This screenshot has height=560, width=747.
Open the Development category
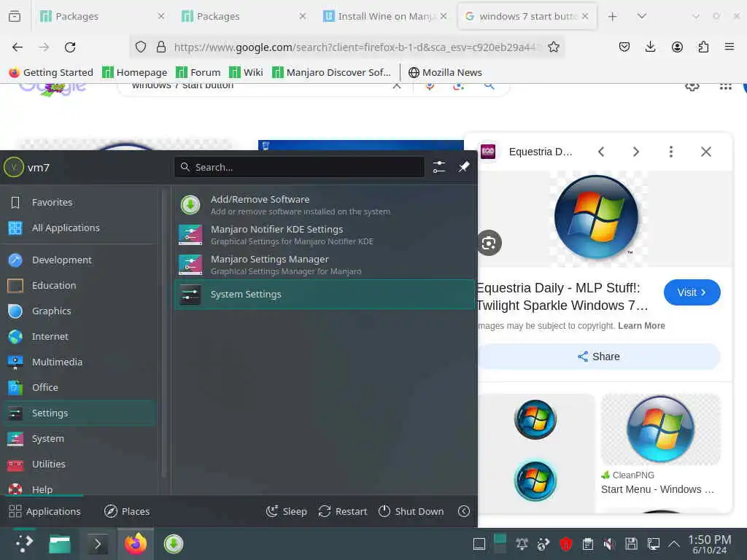click(x=79, y=260)
